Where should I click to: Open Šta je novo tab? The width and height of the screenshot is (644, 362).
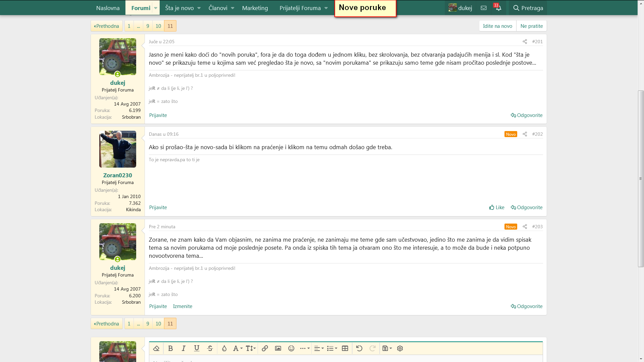[179, 8]
